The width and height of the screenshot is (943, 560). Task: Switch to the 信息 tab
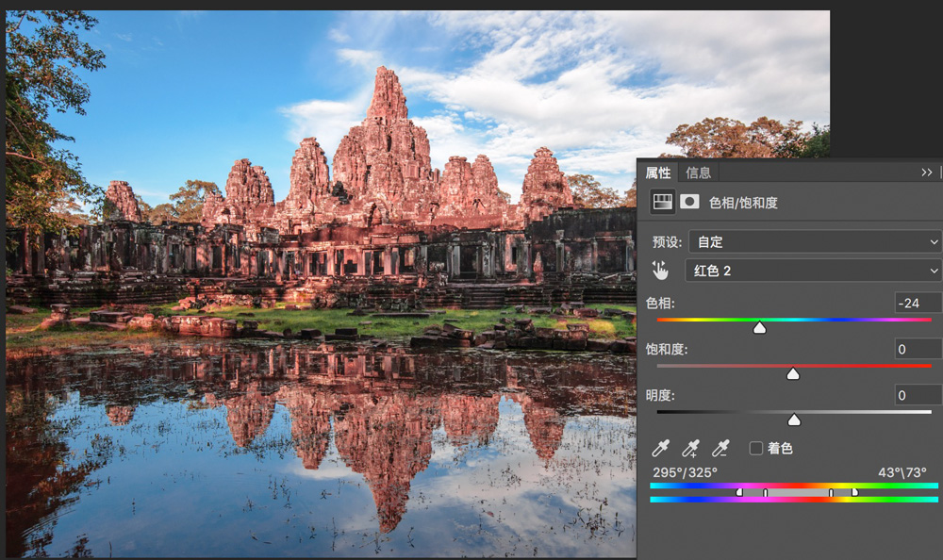click(x=698, y=173)
